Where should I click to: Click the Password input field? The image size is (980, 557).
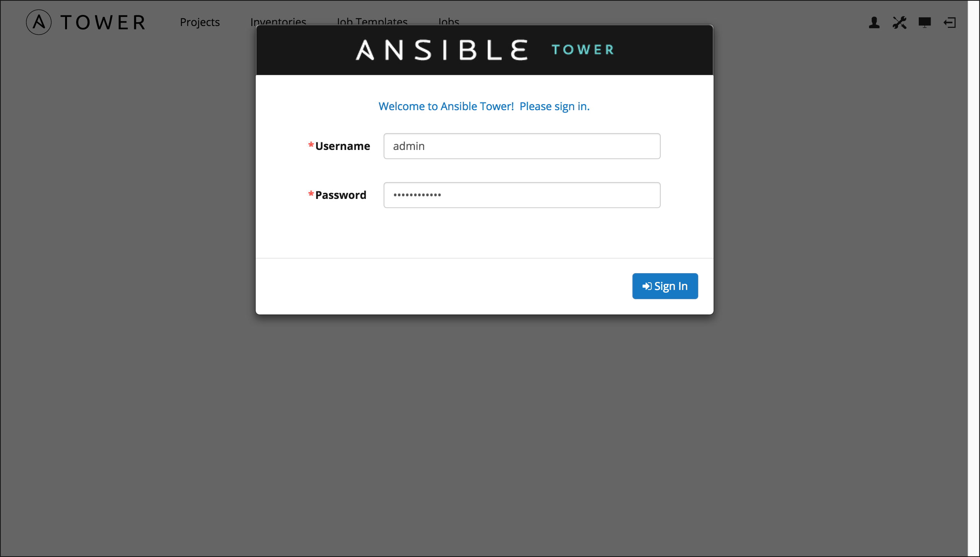click(522, 194)
